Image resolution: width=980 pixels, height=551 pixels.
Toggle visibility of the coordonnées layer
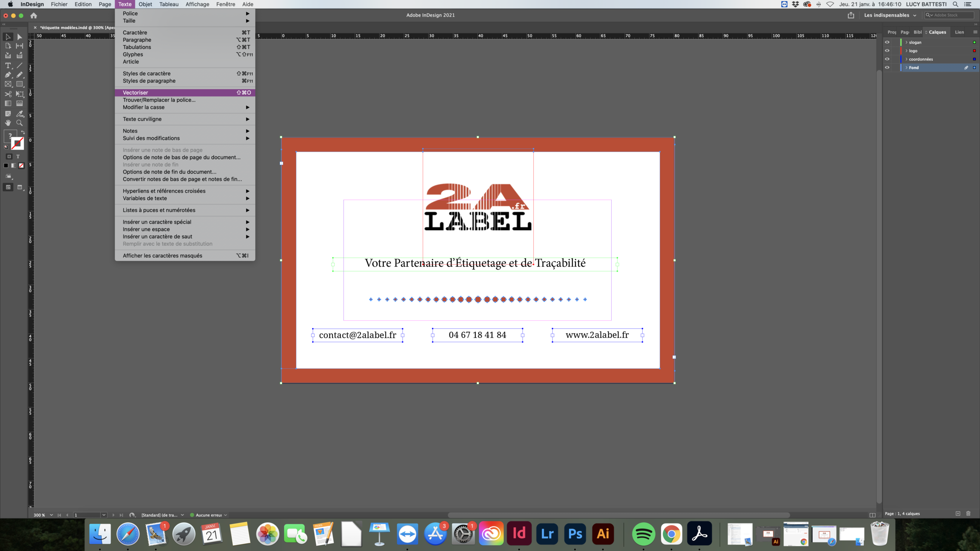click(x=888, y=59)
